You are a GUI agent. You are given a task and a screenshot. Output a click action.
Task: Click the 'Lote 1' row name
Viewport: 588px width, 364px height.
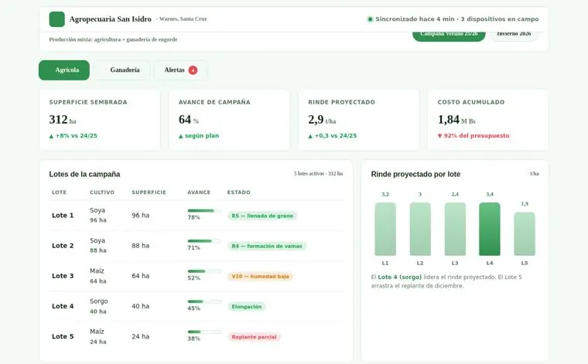tap(63, 216)
